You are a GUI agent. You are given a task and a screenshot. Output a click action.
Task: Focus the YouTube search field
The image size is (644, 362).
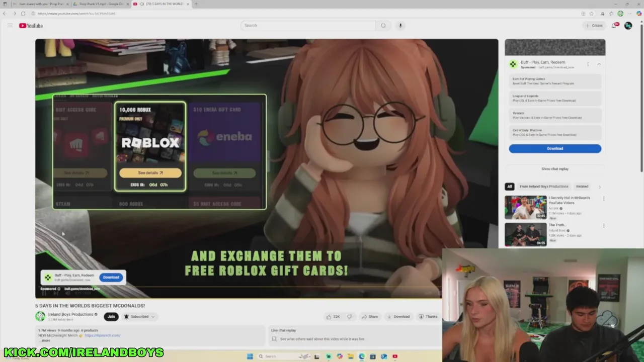308,26
